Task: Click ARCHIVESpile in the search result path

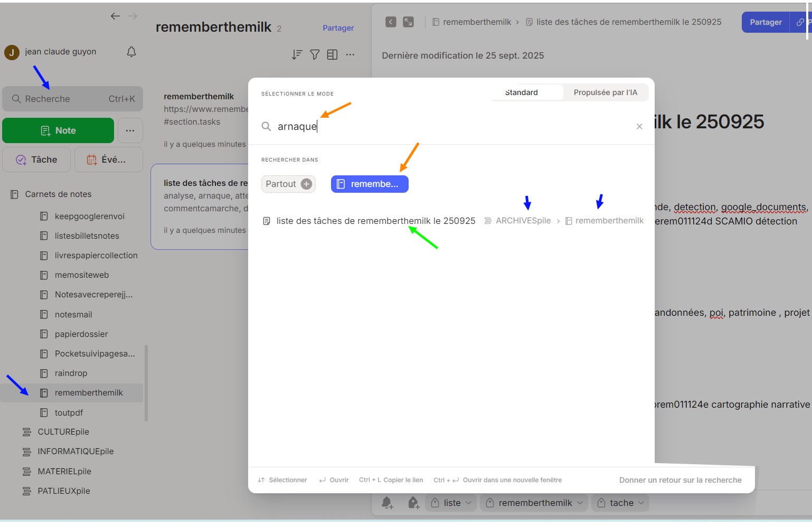Action: click(x=523, y=221)
